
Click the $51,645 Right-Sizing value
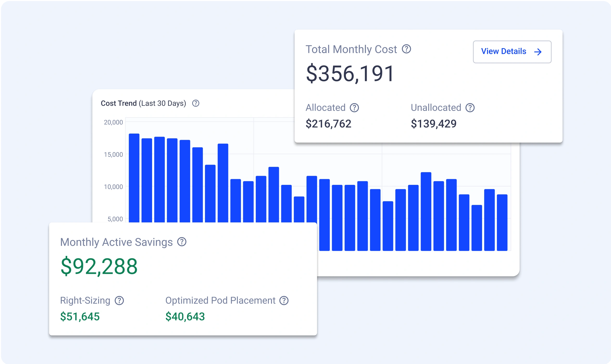tap(80, 317)
